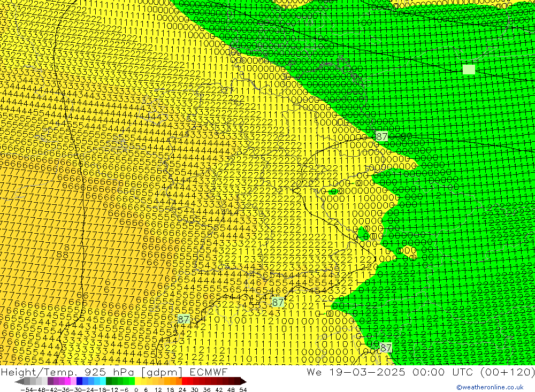Pick the dark blue swatch in the legend
This screenshot has width=535, height=392.
pos(79,381)
